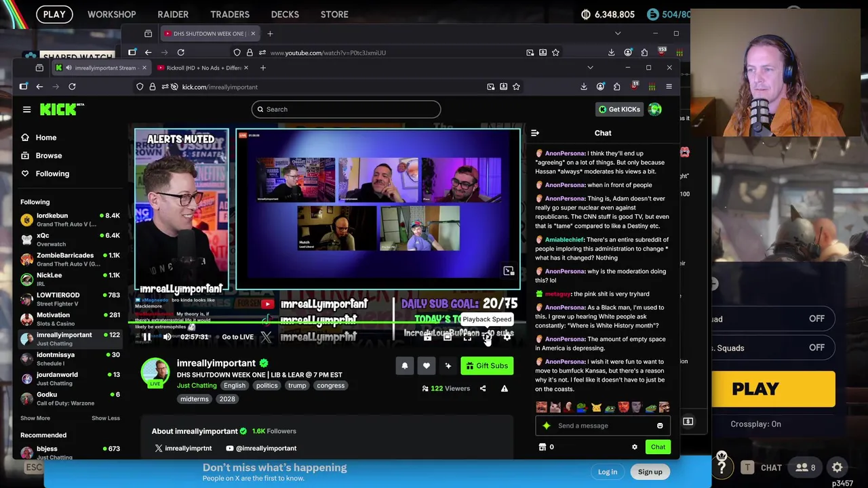Go back in Kick browser window

[39, 87]
